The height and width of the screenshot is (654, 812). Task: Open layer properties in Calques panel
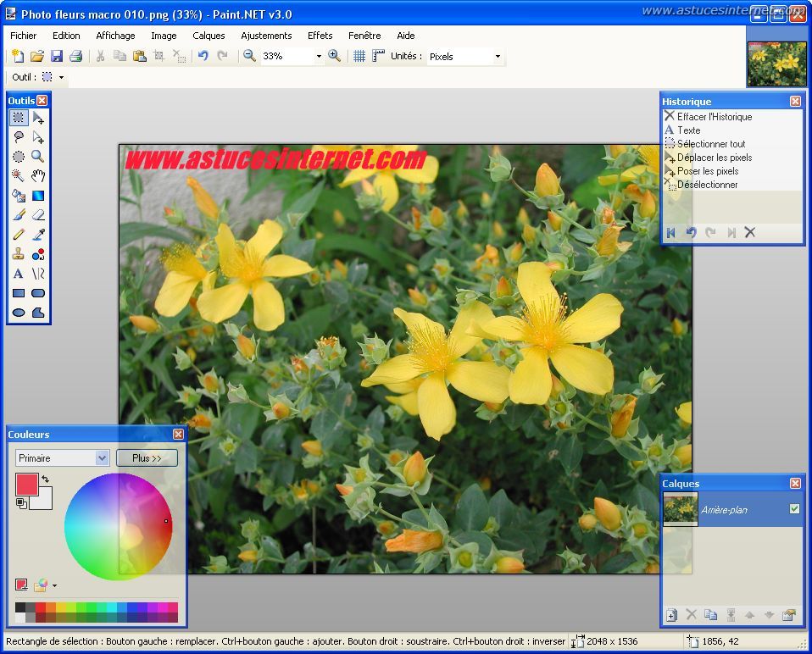pyautogui.click(x=789, y=615)
